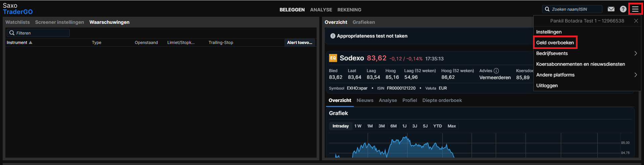Viewport: 644px width, 165px height.
Task: Click the symbol EXHO:xpar
Action: click(357, 88)
